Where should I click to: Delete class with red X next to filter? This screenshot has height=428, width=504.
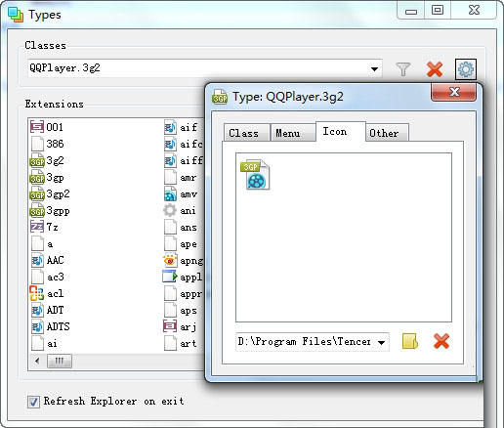coord(435,69)
